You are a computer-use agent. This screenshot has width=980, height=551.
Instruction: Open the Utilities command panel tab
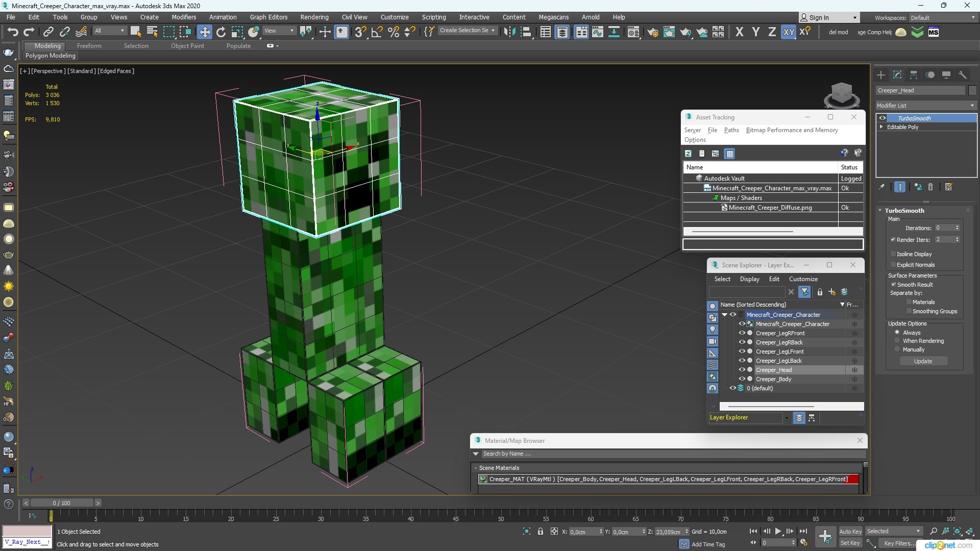(x=963, y=75)
